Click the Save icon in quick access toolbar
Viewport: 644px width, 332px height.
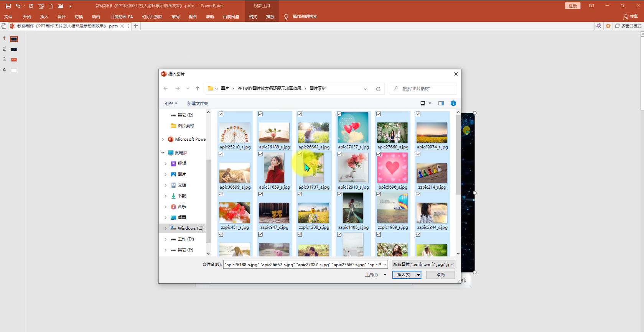tap(8, 6)
